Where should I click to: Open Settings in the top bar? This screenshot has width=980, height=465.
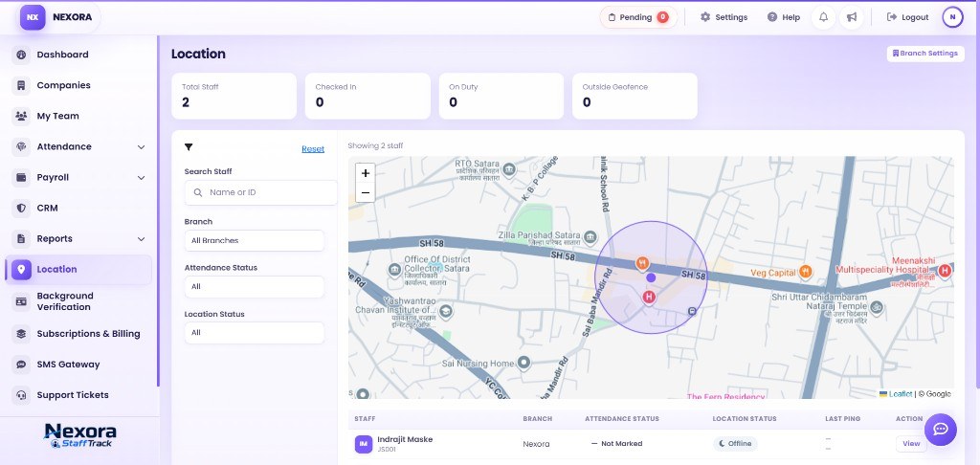(x=724, y=17)
